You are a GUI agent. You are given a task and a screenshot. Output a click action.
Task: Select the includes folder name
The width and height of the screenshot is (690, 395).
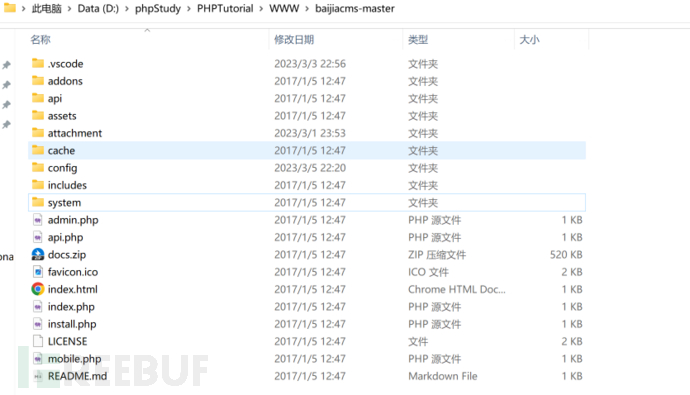tap(67, 185)
